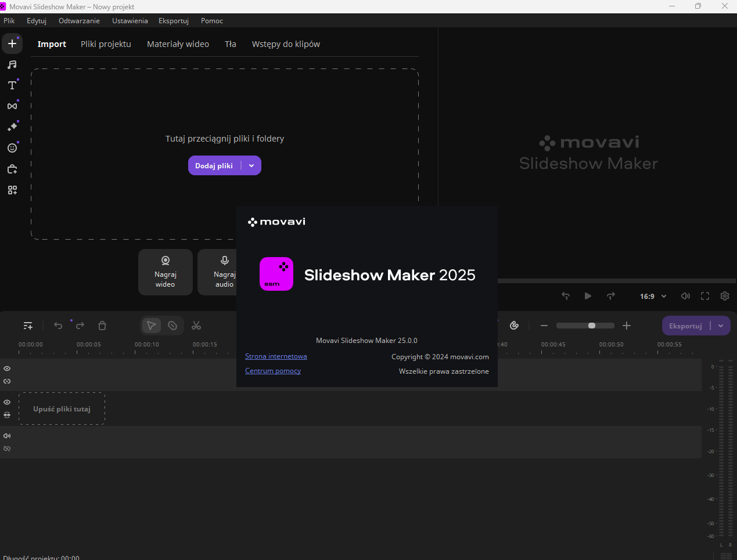
Task: Open the Plik menu
Action: tap(9, 20)
